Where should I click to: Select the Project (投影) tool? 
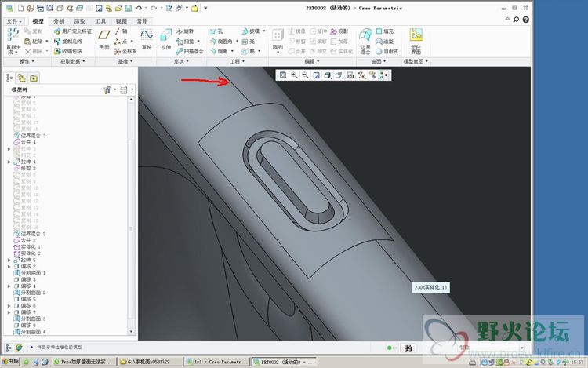[339, 31]
